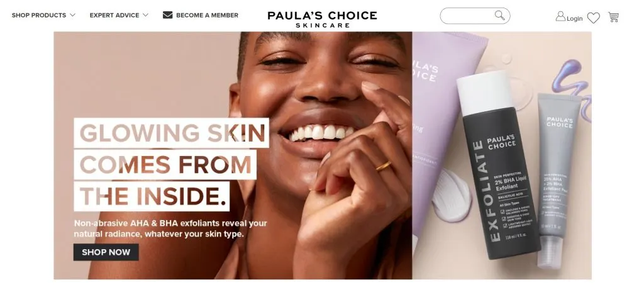The width and height of the screenshot is (644, 285).
Task: Click the Shop Now button
Action: coord(106,252)
